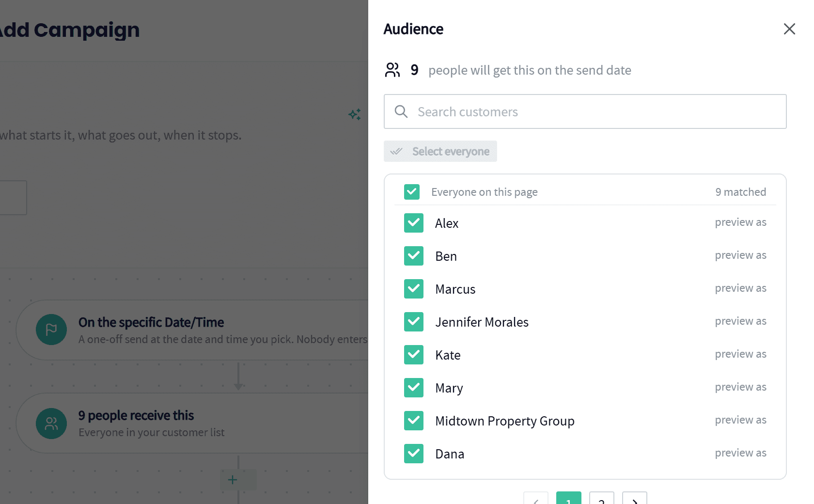Click the people icon beside the 9 count
The height and width of the screenshot is (504, 814).
pos(392,70)
